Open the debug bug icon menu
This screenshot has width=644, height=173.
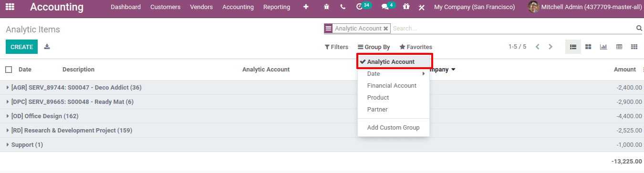326,7
